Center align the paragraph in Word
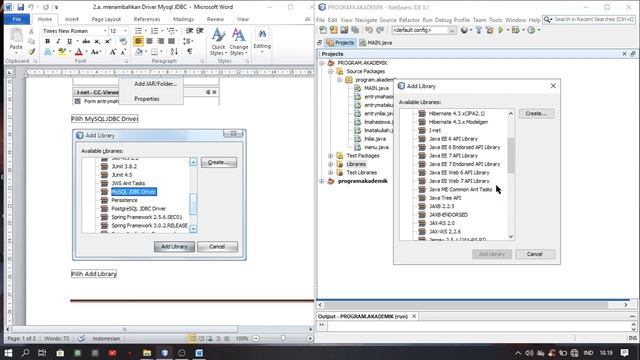 click(150, 41)
